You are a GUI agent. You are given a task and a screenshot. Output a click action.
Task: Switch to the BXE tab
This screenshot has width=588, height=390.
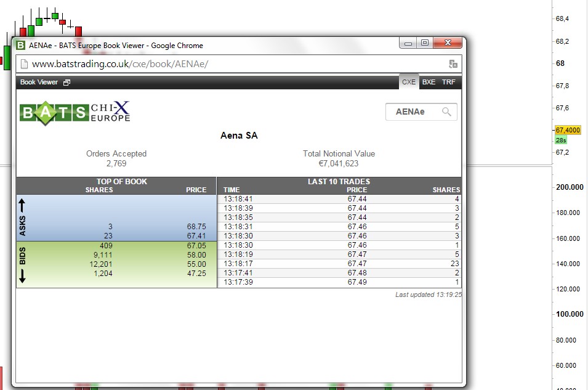pyautogui.click(x=429, y=82)
